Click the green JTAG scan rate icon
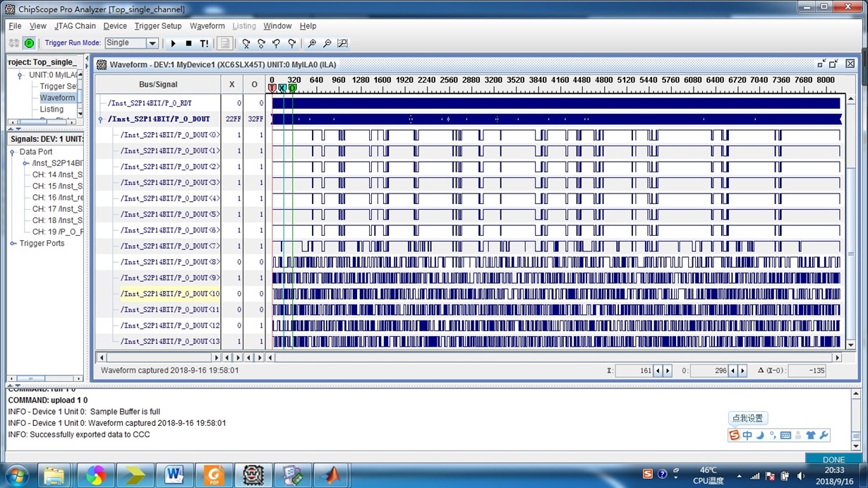This screenshot has width=868, height=488. tap(29, 43)
